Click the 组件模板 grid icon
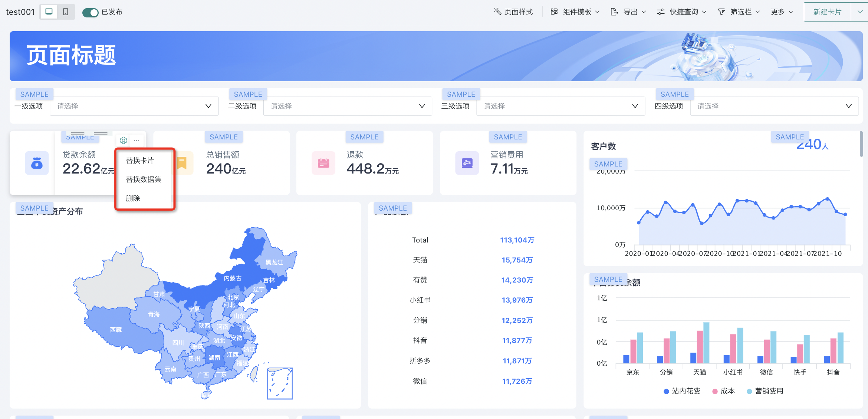 554,11
